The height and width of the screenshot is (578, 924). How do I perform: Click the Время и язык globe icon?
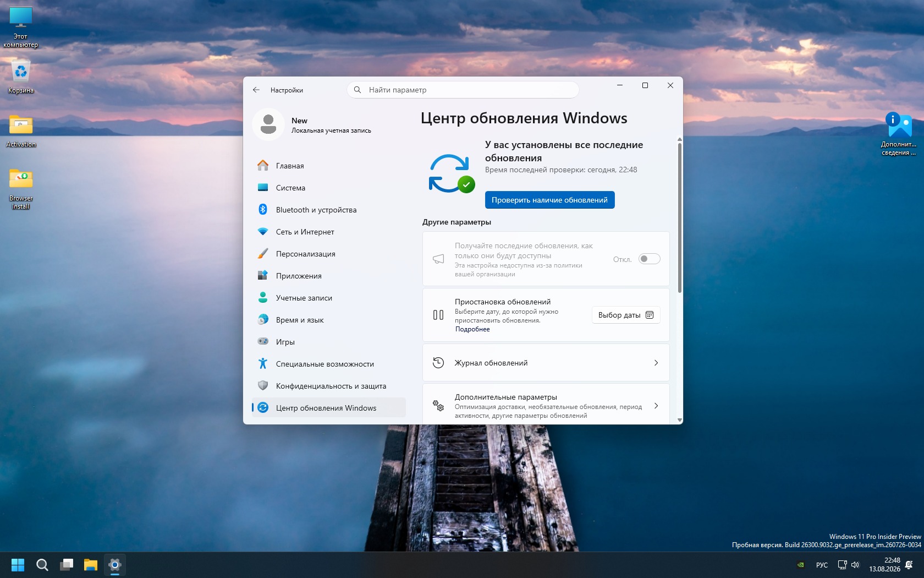click(263, 320)
